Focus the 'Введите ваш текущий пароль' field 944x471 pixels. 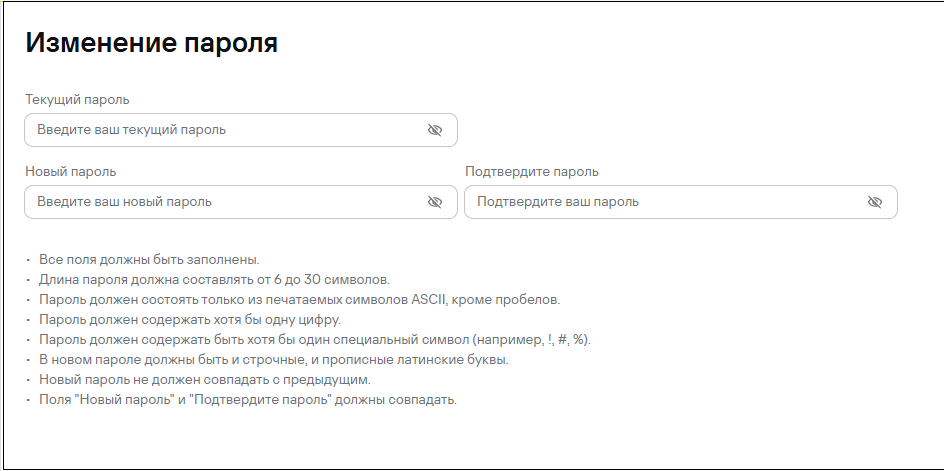[x=241, y=130]
